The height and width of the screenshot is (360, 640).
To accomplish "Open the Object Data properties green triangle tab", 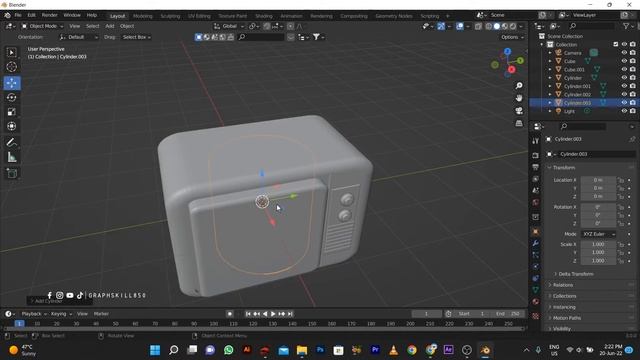I will [536, 290].
